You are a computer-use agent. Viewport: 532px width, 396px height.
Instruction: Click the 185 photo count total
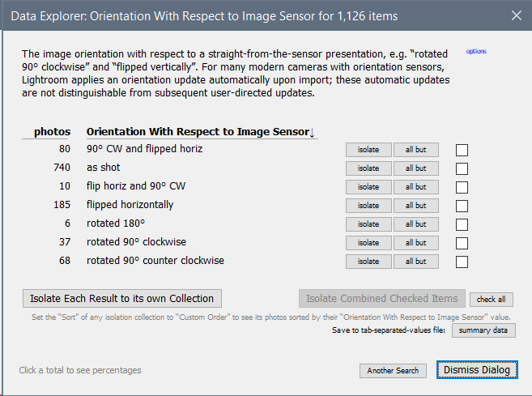coord(61,205)
